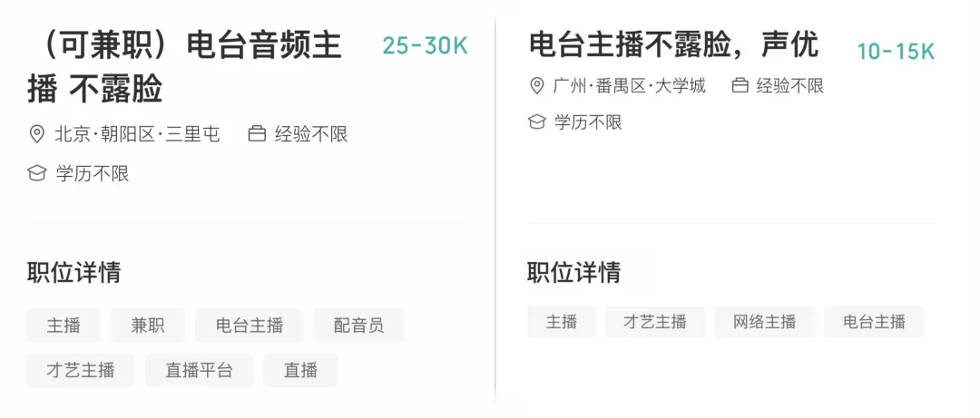Select the 直播平台 tag
This screenshot has width=980, height=418.
[199, 370]
